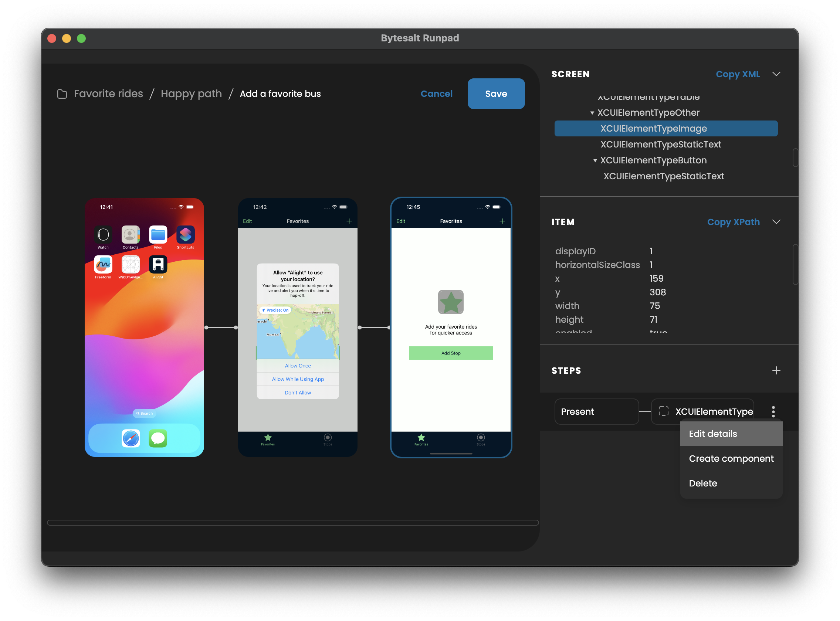Open the Happy path breadcrumb
840x621 pixels.
coord(191,94)
